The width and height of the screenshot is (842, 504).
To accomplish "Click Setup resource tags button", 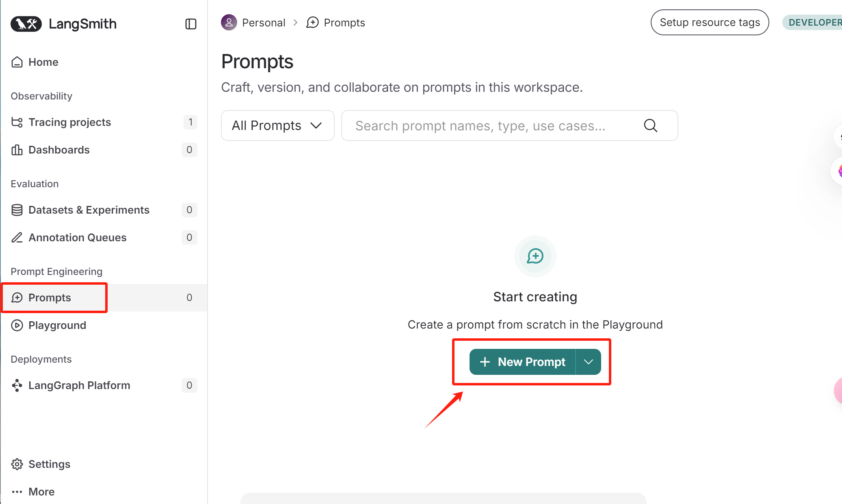I will click(710, 22).
